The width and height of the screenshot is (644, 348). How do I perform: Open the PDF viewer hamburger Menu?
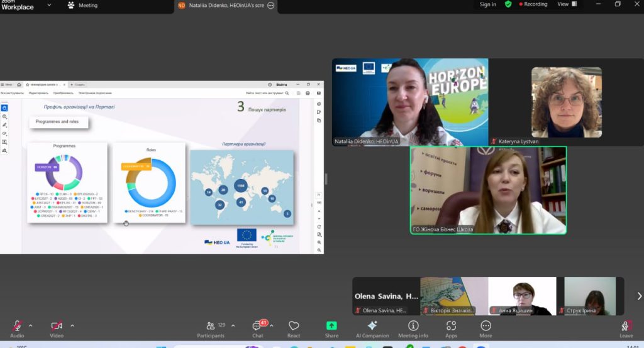(x=6, y=85)
